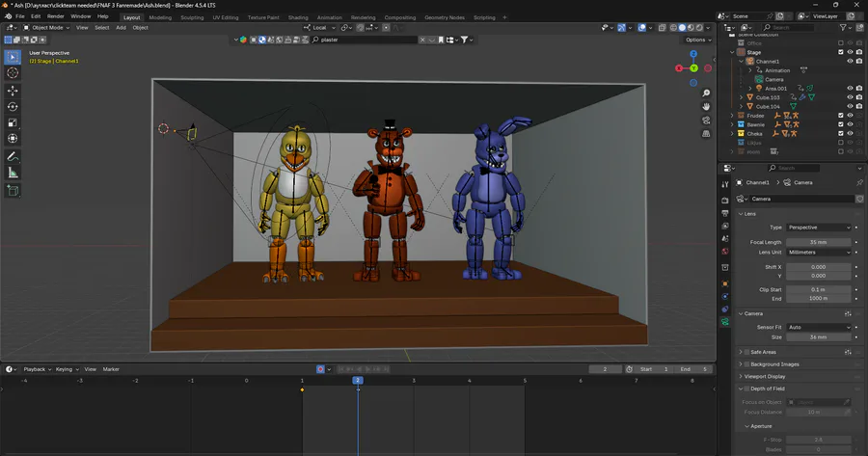The image size is (868, 456).
Task: Open the Tool properties tab
Action: pos(725,184)
